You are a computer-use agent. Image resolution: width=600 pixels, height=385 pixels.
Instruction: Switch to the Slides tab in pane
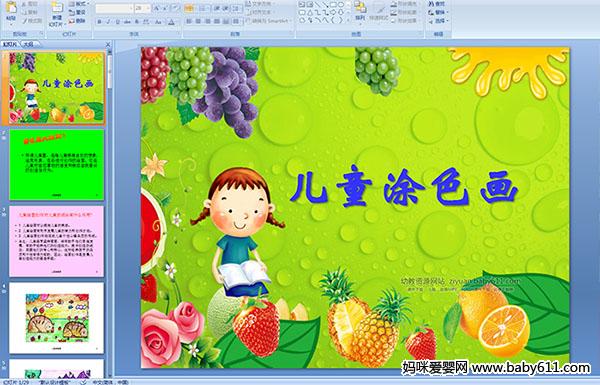[10, 44]
